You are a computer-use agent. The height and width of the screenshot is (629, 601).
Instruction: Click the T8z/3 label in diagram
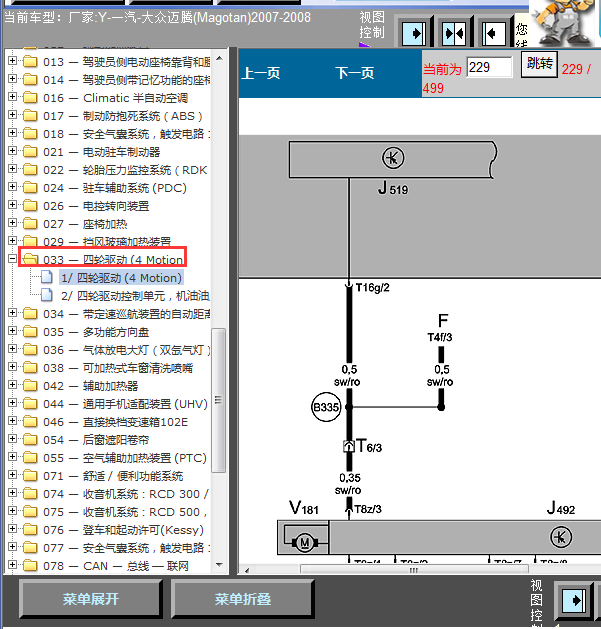pyautogui.click(x=368, y=509)
